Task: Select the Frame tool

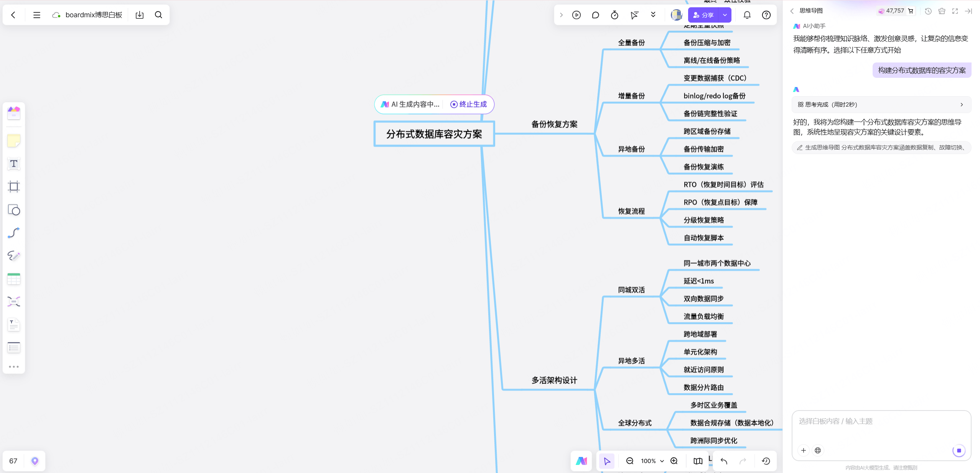Action: point(14,187)
